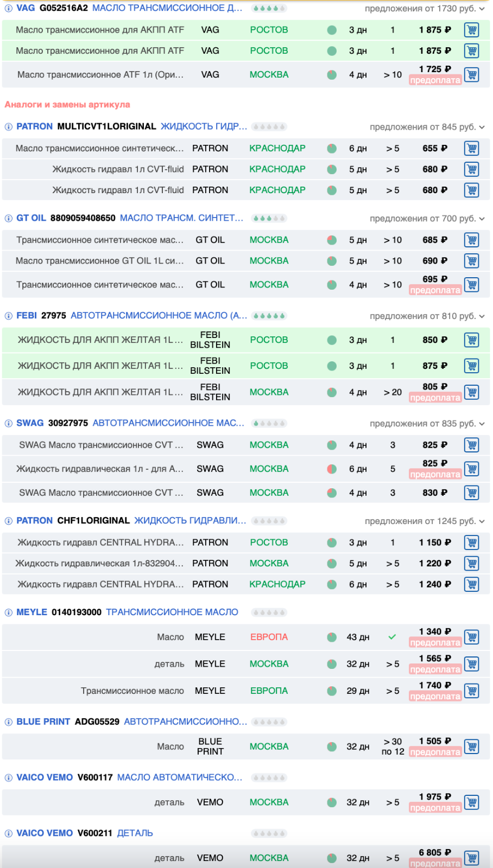Open the MEYLE "ТРАНСМИССИОННОЕ МАСЛО" link
The width and height of the screenshot is (493, 868).
click(x=172, y=612)
